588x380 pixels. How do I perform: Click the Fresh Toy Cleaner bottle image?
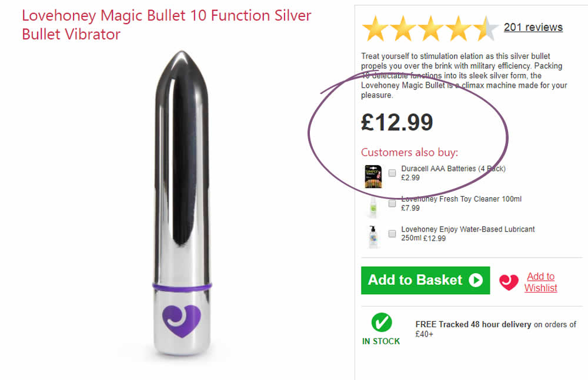[372, 206]
